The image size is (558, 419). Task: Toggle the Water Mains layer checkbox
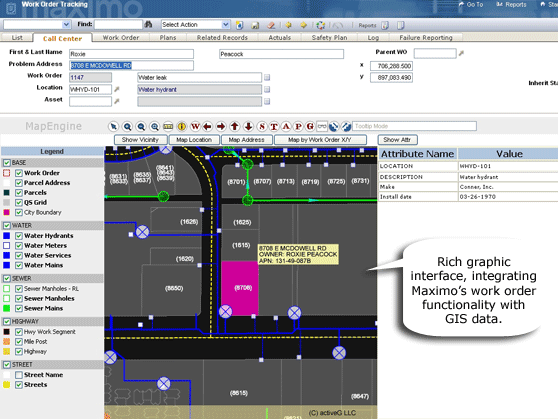click(x=19, y=266)
